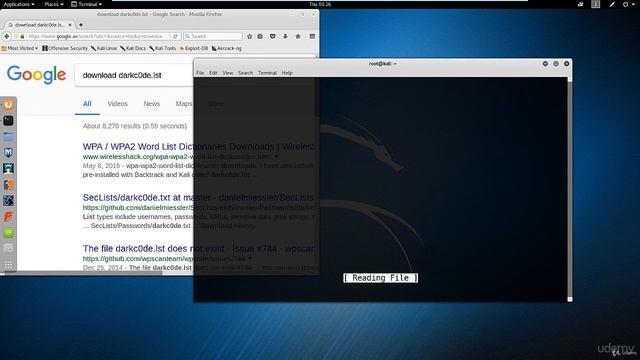Bookmark this page with star icon
The image size is (640, 360).
click(x=249, y=36)
